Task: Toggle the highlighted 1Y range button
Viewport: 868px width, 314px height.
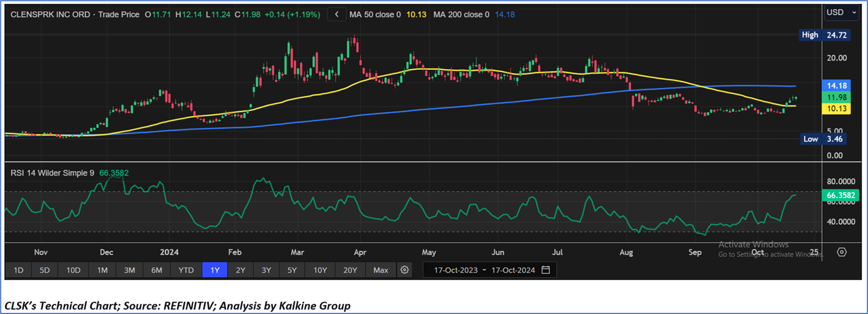Action: point(214,270)
